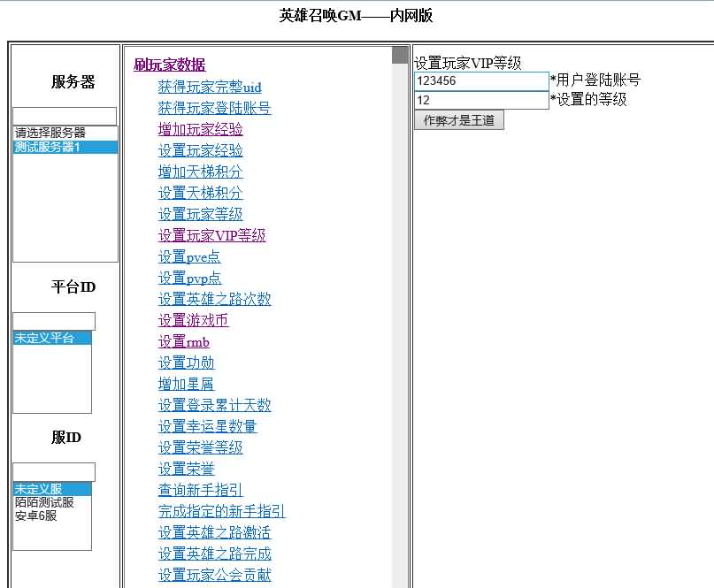Screen dimensions: 714x588
Task: Open 增加玩家经验 link
Action: click(200, 129)
